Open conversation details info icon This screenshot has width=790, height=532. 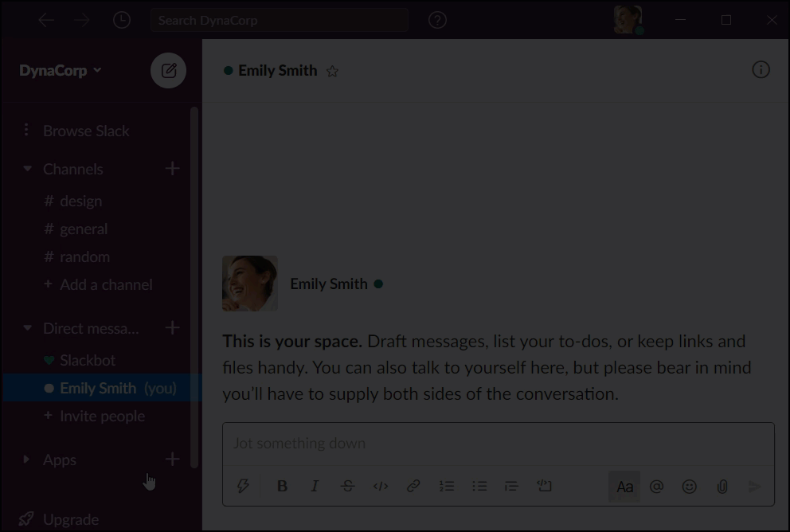pos(761,69)
